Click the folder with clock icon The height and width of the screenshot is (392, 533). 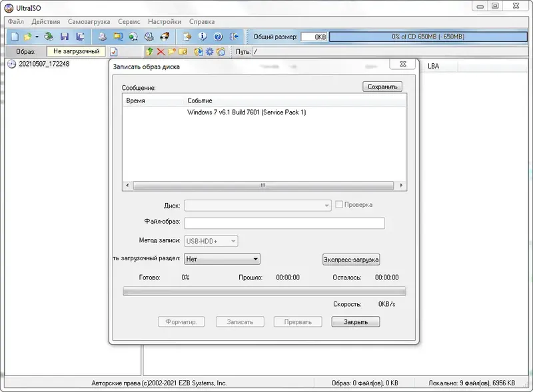(x=221, y=52)
